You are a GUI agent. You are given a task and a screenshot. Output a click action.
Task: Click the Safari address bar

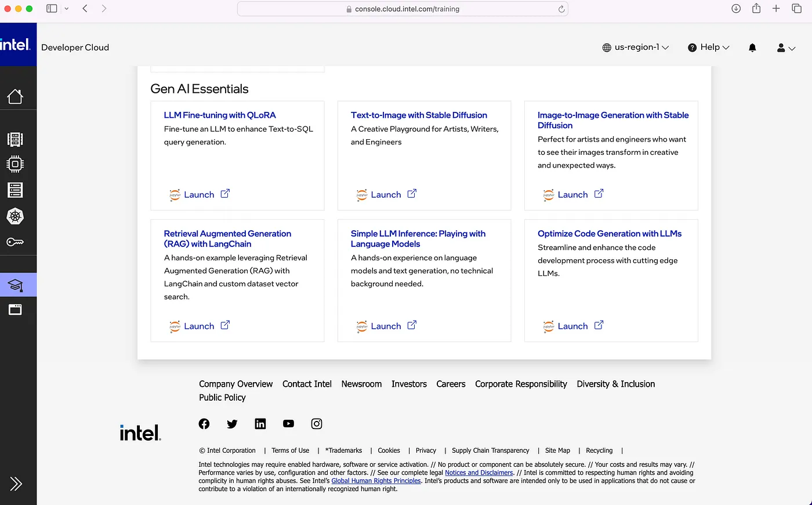pyautogui.click(x=403, y=9)
